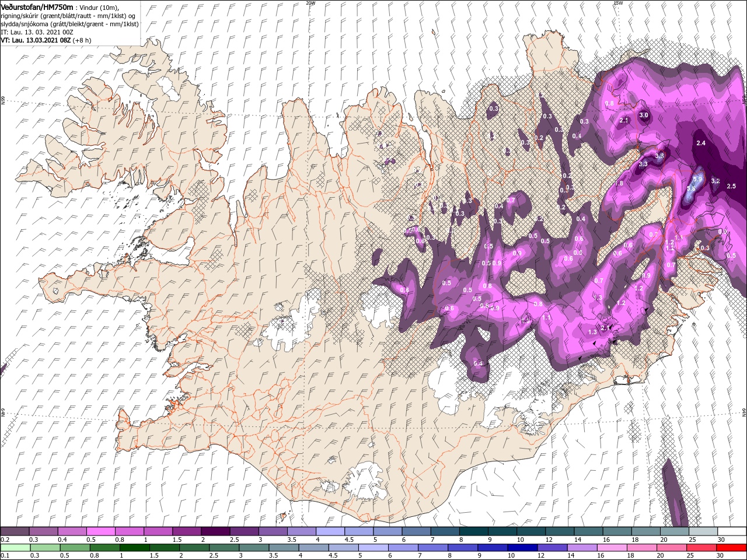Click the '(+8 h)' forecast offset text
747x560 pixels.
pos(82,40)
